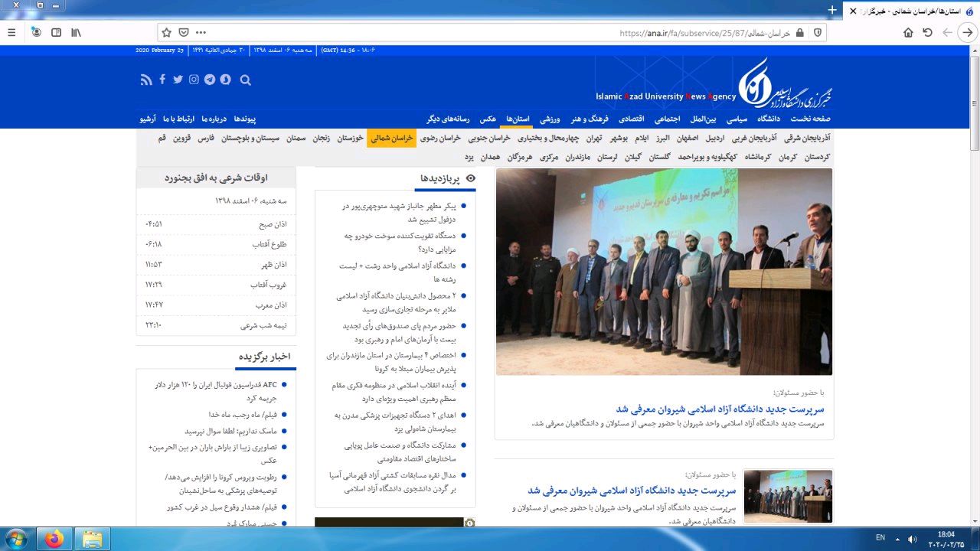Click the site search magnifier icon

tap(245, 80)
